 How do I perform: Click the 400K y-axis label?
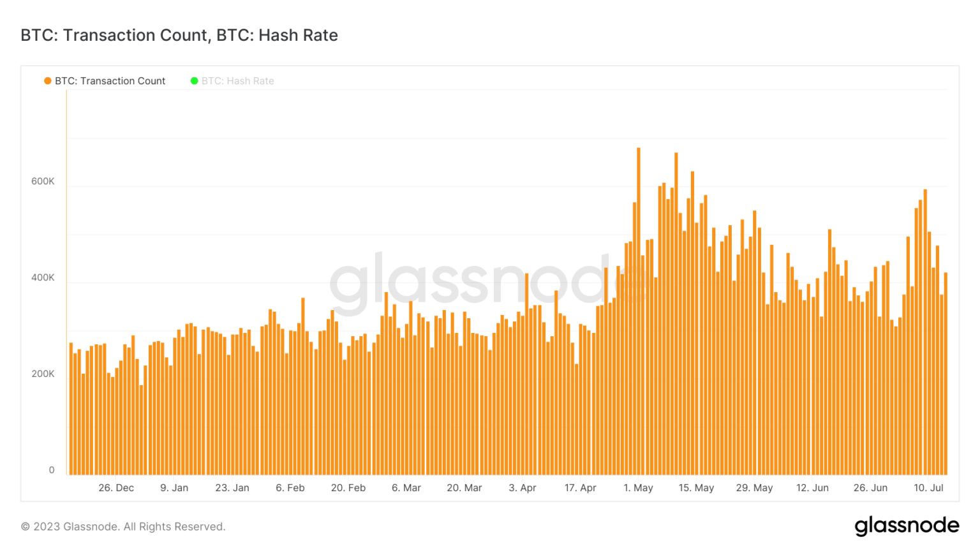43,277
